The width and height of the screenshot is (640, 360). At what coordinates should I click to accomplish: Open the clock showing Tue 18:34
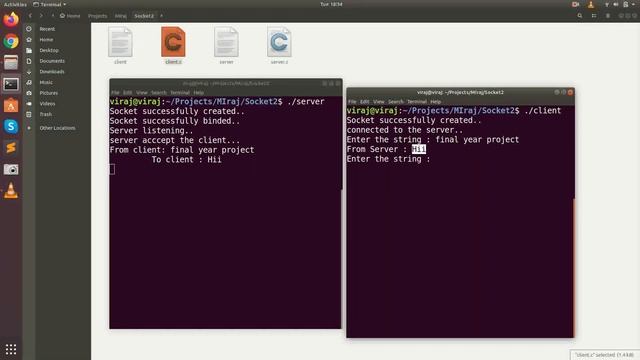click(331, 4)
